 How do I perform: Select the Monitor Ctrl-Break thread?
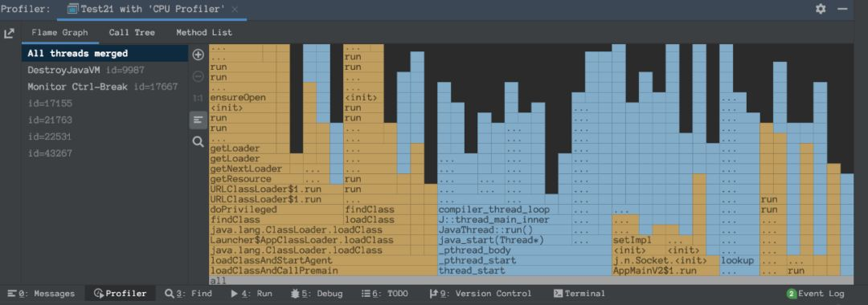click(x=104, y=87)
